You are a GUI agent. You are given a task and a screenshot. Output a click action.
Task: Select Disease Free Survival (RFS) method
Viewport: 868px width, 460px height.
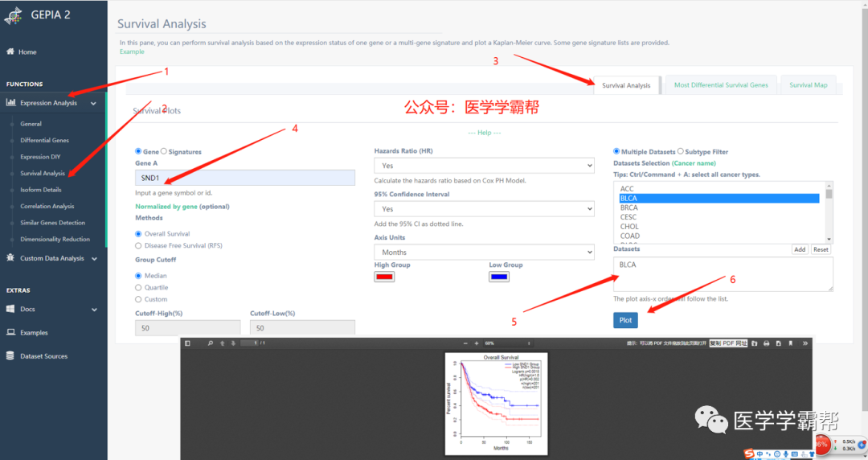(138, 245)
